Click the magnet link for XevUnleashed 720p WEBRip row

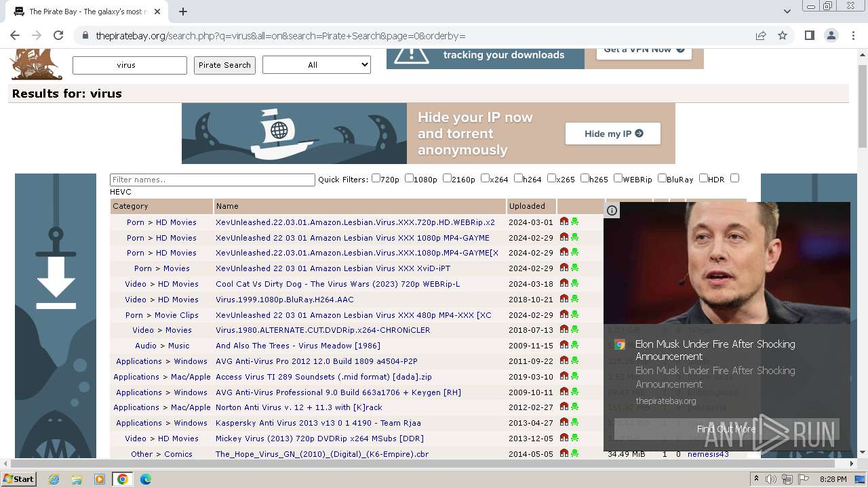pos(564,222)
